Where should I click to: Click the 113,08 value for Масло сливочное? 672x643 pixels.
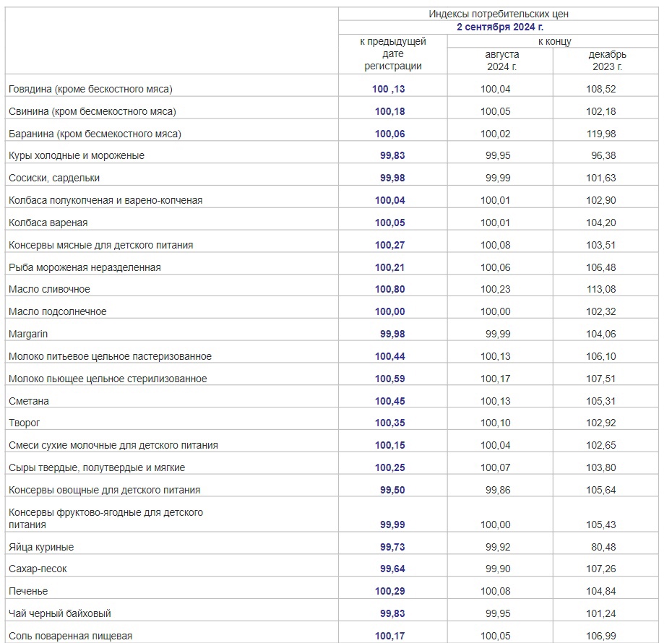[x=601, y=289]
